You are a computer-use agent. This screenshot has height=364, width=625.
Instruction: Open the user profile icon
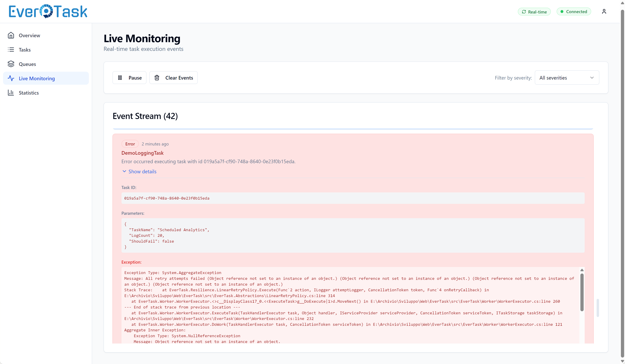coord(604,12)
